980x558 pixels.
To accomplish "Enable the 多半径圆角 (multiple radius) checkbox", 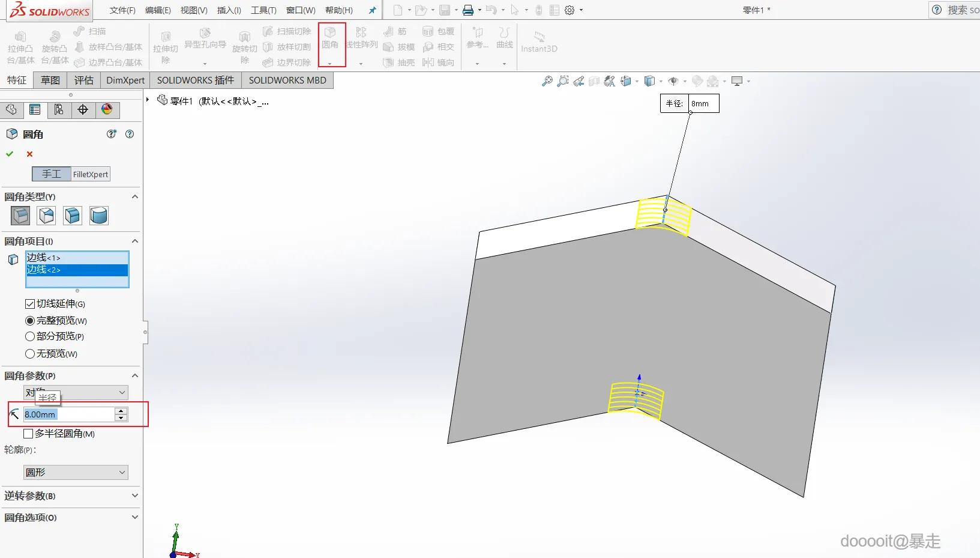I will coord(28,434).
